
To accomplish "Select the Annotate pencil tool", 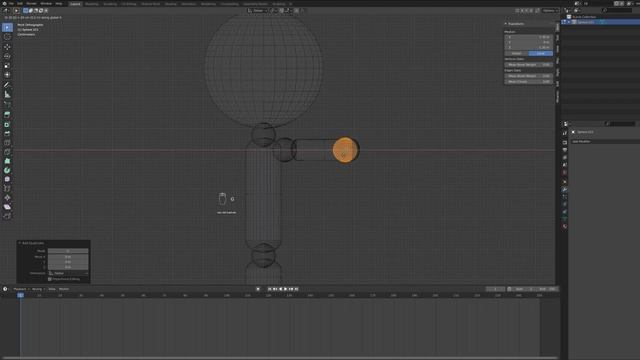I will coord(7,85).
